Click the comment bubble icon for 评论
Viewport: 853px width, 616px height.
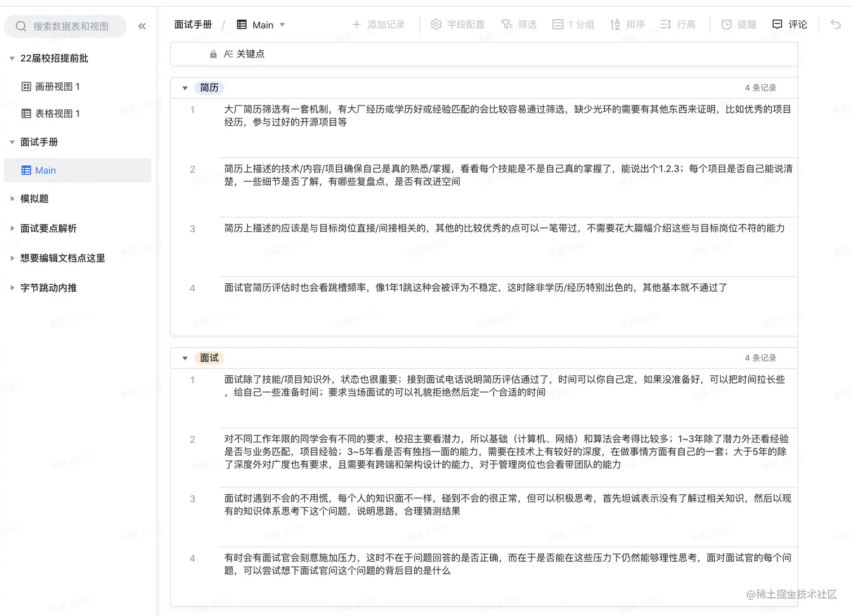click(777, 24)
